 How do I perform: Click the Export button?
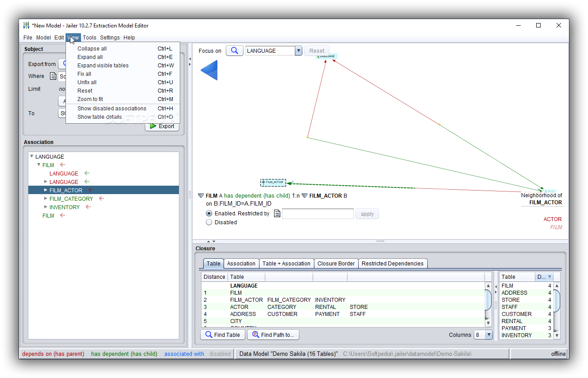coord(162,126)
